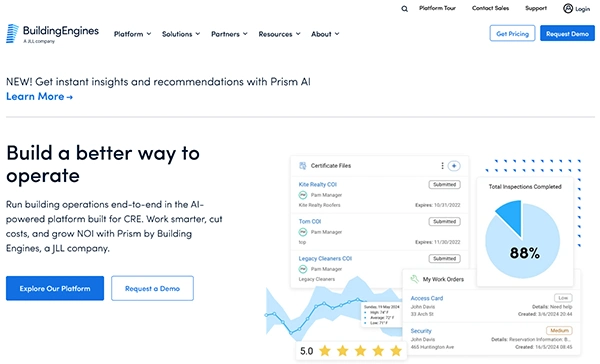Click the 88% inspections pie chart
The height and width of the screenshot is (364, 600).
[x=523, y=240]
